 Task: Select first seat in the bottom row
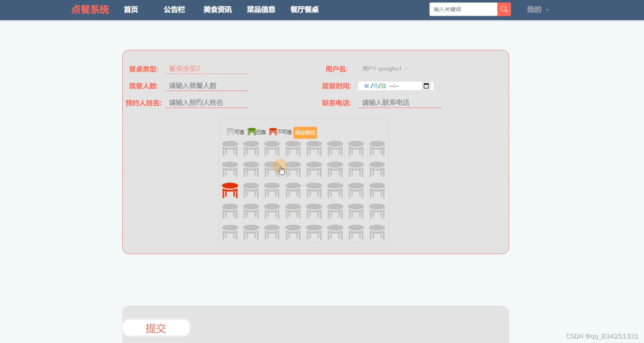[230, 233]
